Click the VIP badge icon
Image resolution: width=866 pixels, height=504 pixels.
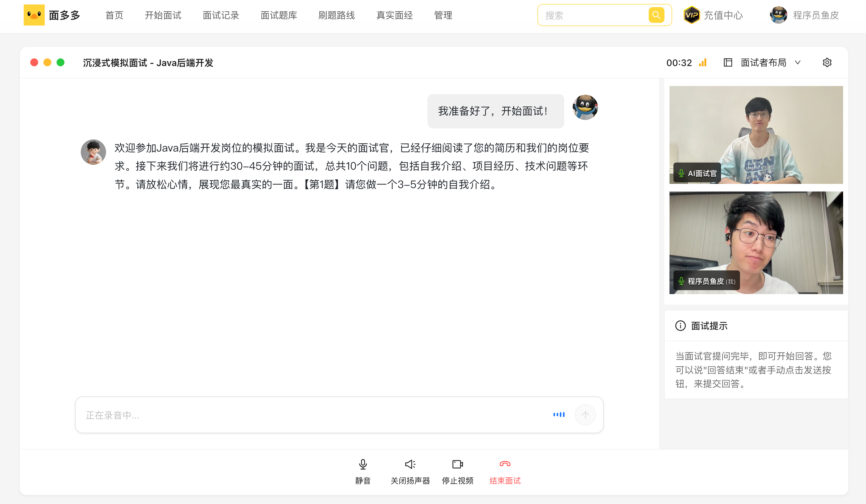coord(691,15)
